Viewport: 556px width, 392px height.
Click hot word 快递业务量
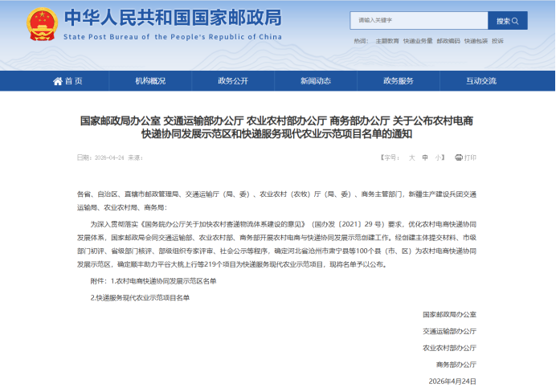(418, 41)
